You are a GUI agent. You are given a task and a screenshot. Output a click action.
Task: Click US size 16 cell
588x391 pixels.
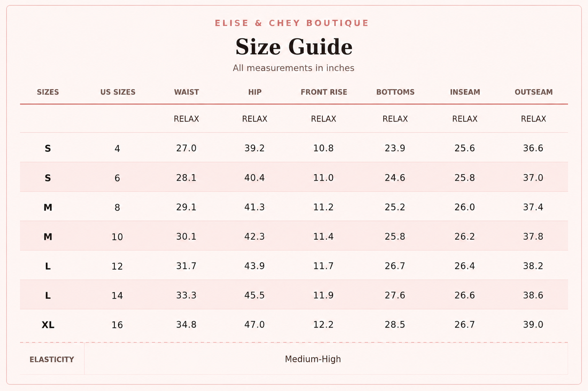coord(117,325)
